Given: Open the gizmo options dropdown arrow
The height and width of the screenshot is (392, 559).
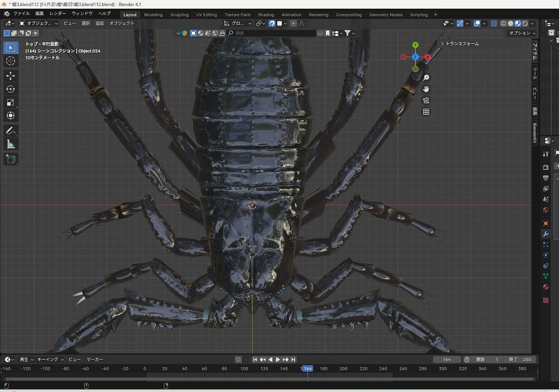Looking at the screenshot, I should 467,23.
